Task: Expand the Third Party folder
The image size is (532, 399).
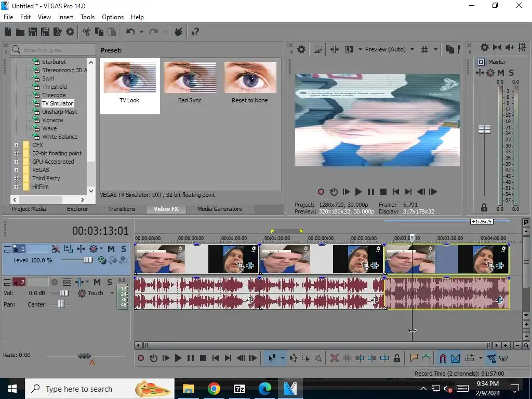Action: tap(16, 179)
